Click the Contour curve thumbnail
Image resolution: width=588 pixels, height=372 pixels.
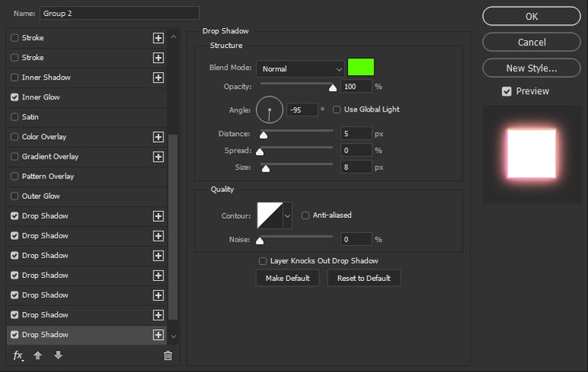tap(270, 216)
